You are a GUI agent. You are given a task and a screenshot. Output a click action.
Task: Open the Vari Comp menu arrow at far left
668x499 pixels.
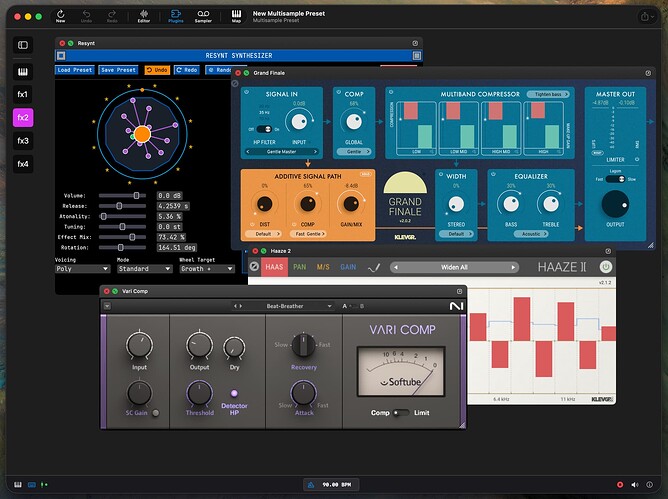coord(107,306)
